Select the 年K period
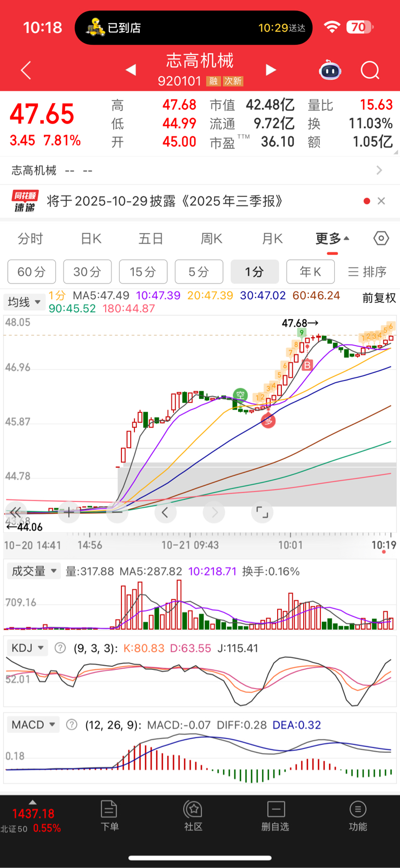Viewport: 400px width, 868px height. coord(310,272)
